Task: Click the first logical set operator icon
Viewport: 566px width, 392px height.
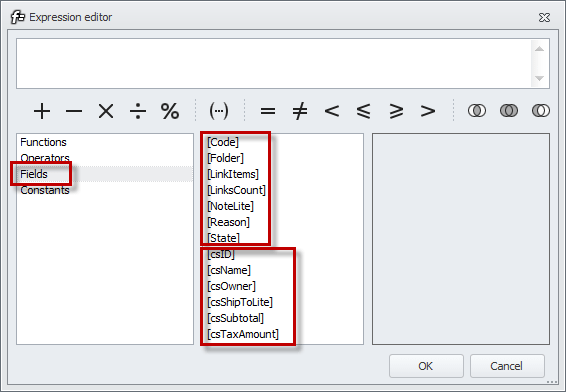Action: point(477,110)
